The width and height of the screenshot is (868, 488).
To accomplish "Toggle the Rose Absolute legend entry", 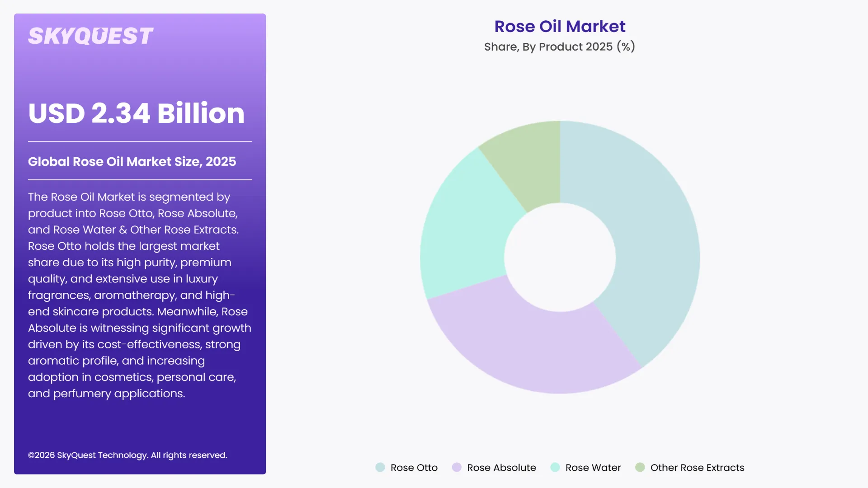I will (x=494, y=468).
